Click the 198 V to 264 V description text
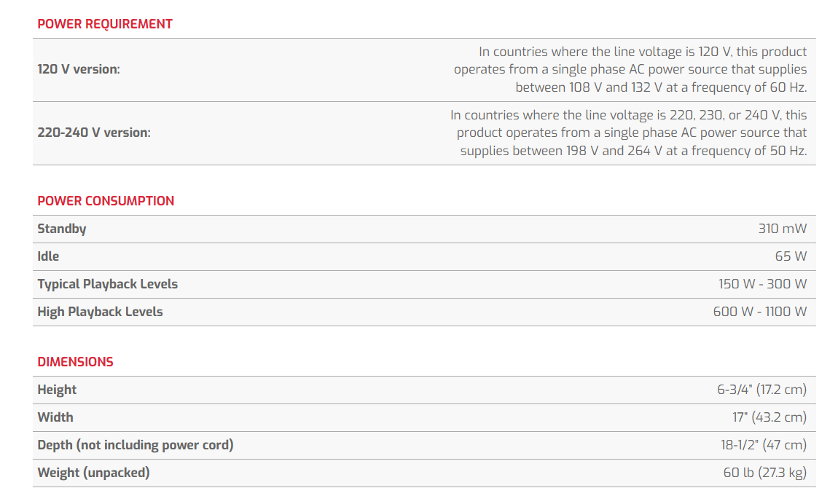The image size is (838, 504). 628,133
